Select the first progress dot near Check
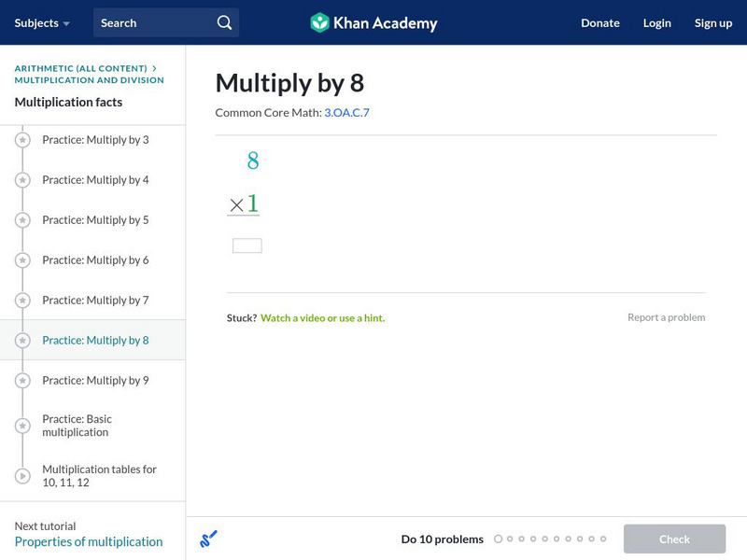The height and width of the screenshot is (560, 747). [498, 539]
